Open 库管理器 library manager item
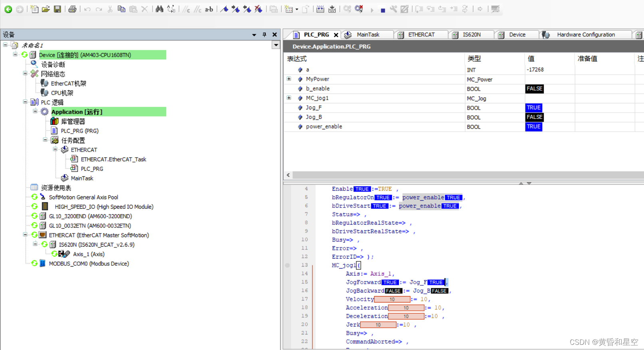Image resolution: width=644 pixels, height=350 pixels. (x=73, y=121)
